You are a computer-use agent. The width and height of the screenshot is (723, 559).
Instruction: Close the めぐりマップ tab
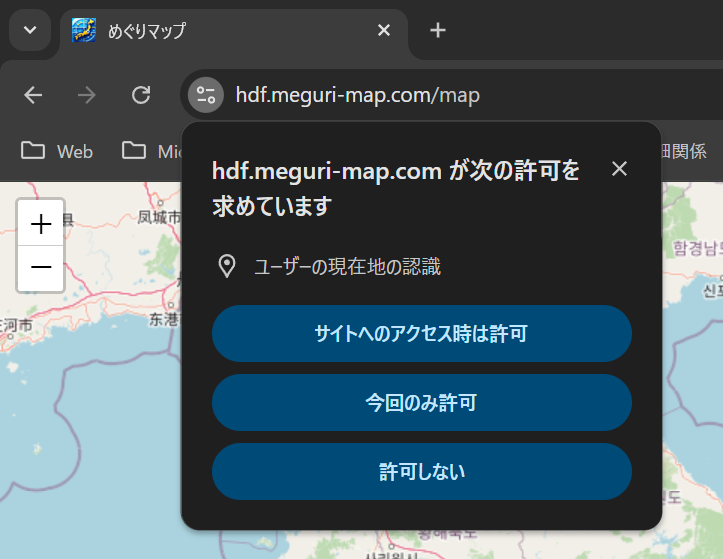click(x=383, y=30)
